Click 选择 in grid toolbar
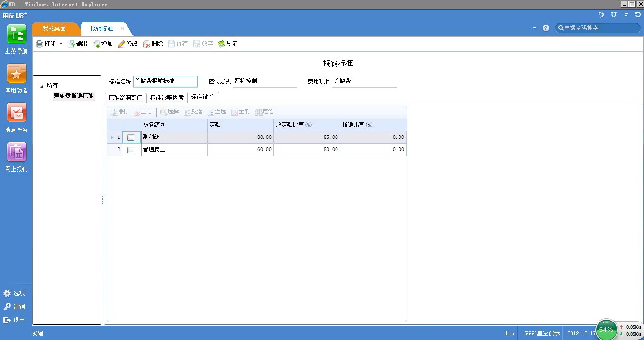Screen dimensions: 644x340 point(170,112)
